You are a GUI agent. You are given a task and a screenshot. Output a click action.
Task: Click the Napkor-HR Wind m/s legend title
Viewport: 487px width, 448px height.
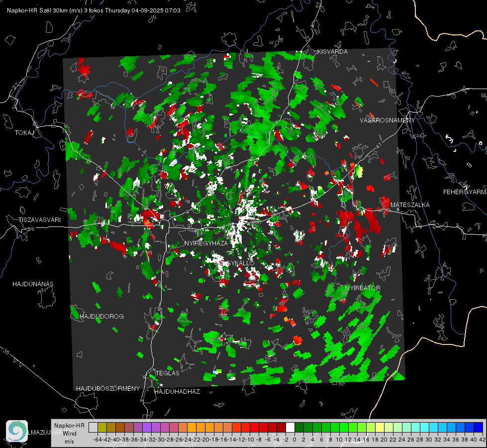69,434
